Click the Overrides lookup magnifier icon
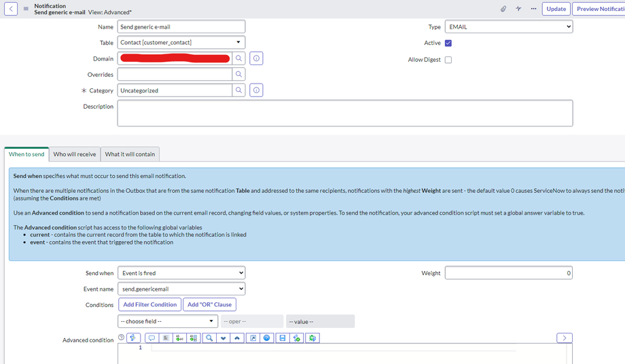The width and height of the screenshot is (625, 364). click(238, 75)
